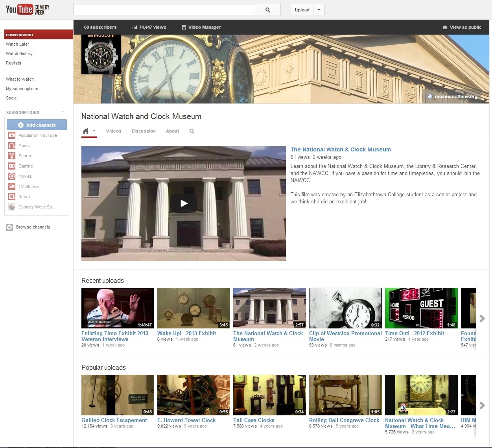This screenshot has height=448, width=492.
Task: Open Wake Up! - 2013 Exhibit thumbnail
Action: pos(193,308)
